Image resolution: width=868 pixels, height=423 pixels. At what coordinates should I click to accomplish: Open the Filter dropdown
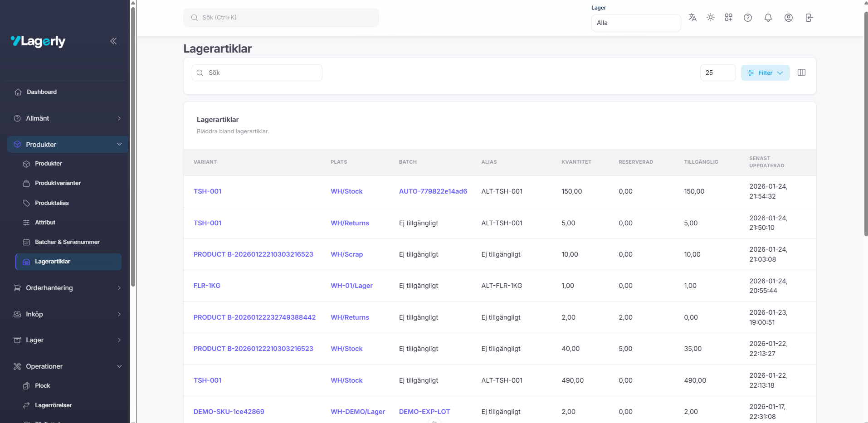coord(765,73)
